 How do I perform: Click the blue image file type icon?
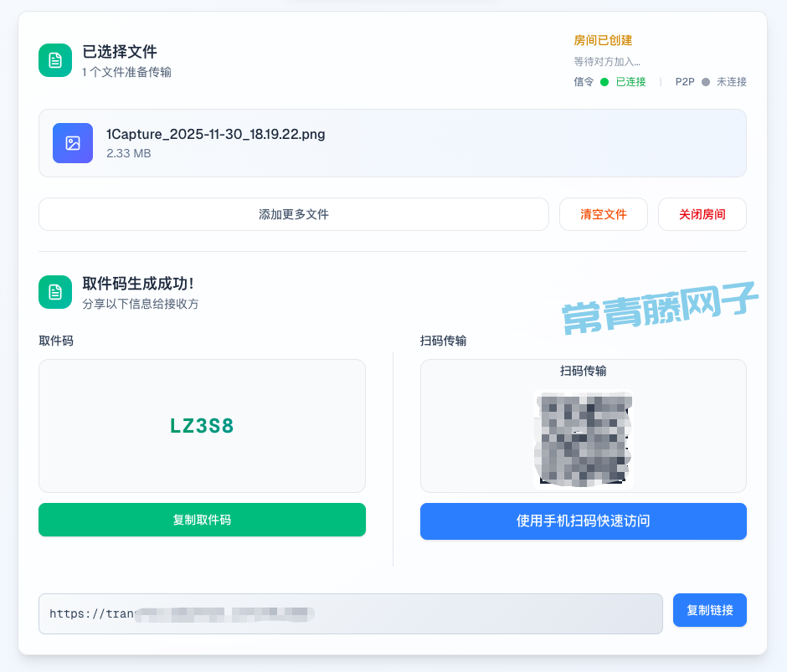73,143
